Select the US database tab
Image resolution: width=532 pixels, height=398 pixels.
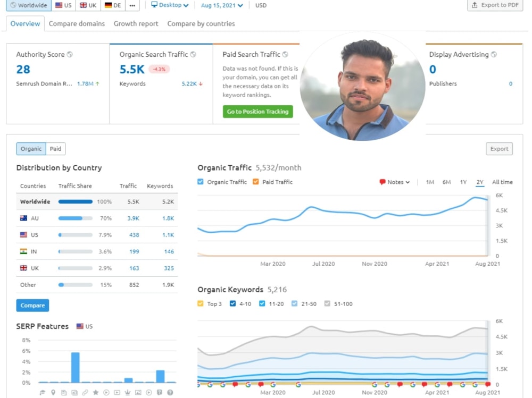click(63, 5)
